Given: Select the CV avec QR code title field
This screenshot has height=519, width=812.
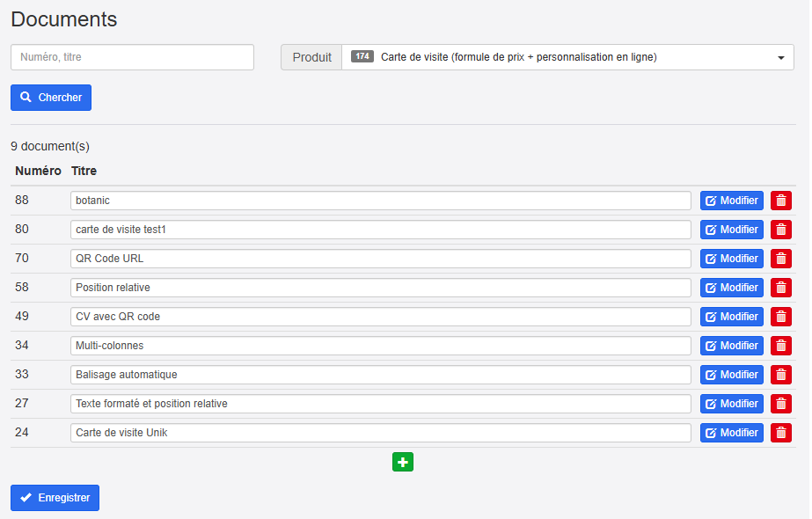Looking at the screenshot, I should (380, 317).
